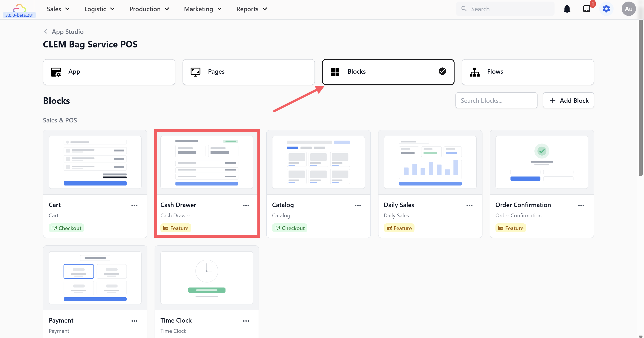
Task: Click the cloud logo in top-left corner
Action: (x=19, y=8)
